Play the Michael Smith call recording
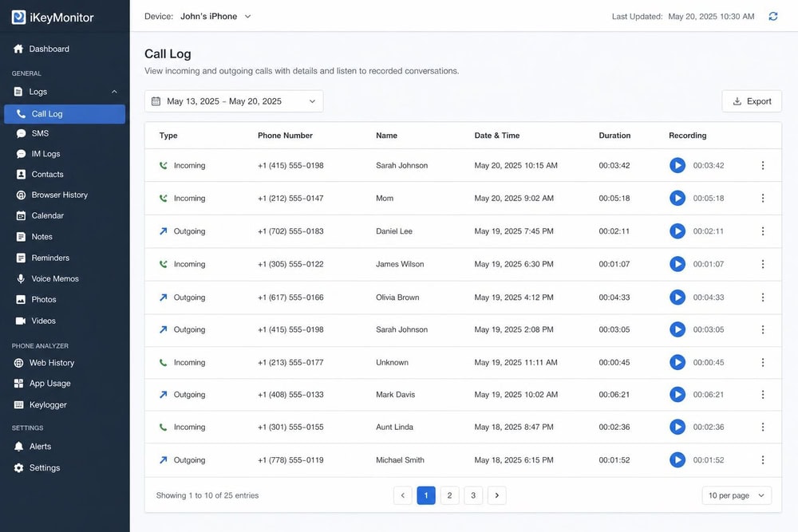The width and height of the screenshot is (798, 532). (x=678, y=459)
